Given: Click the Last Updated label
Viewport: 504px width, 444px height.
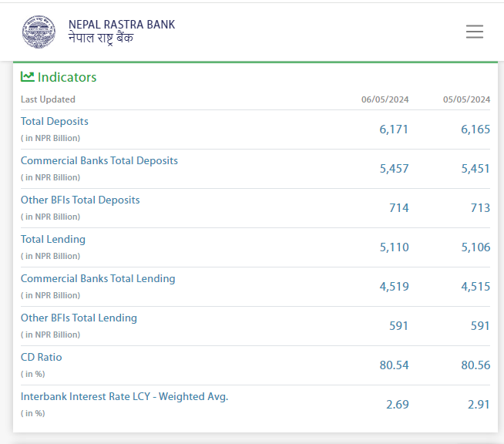Looking at the screenshot, I should click(x=48, y=99).
